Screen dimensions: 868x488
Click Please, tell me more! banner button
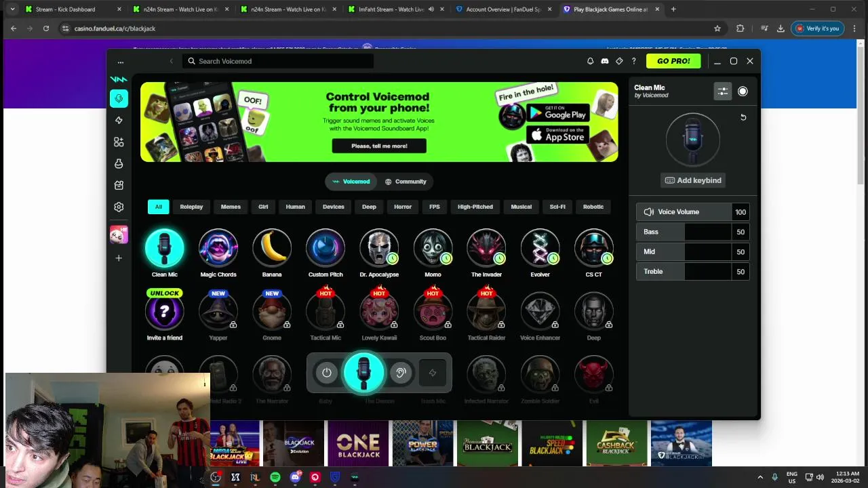point(379,146)
